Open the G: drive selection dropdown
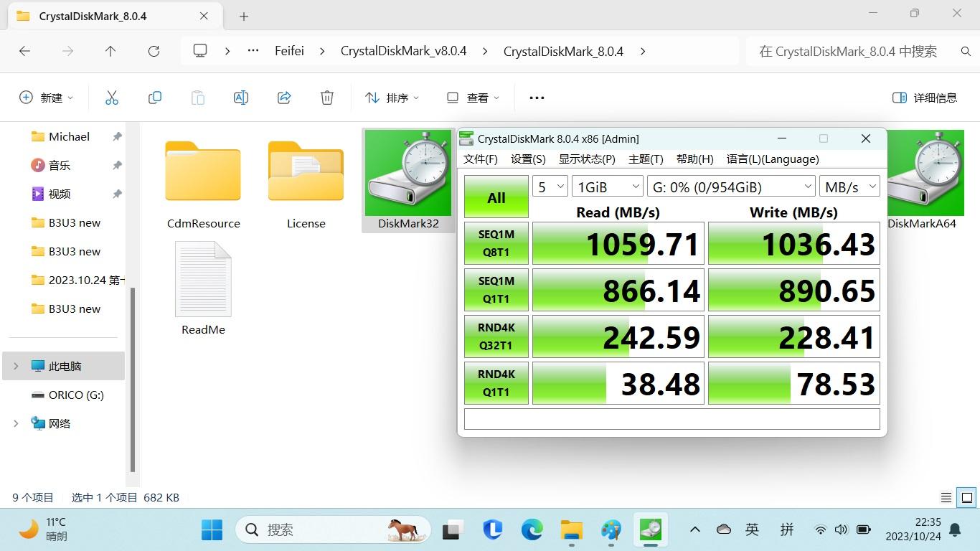Viewport: 980px width, 551px height. click(x=731, y=187)
